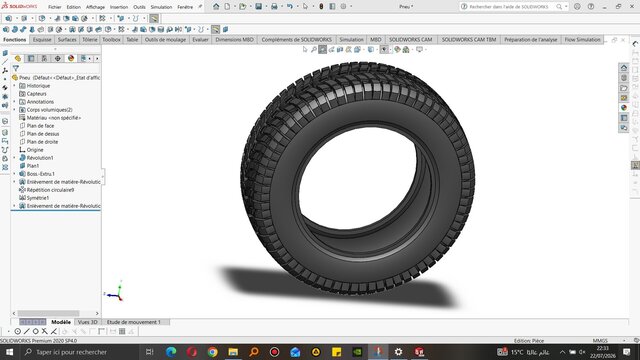Screen dimensions: 640x360
Task: Toggle the highlighted Instant3D button in the second toolbar row
Action: coord(216,29)
